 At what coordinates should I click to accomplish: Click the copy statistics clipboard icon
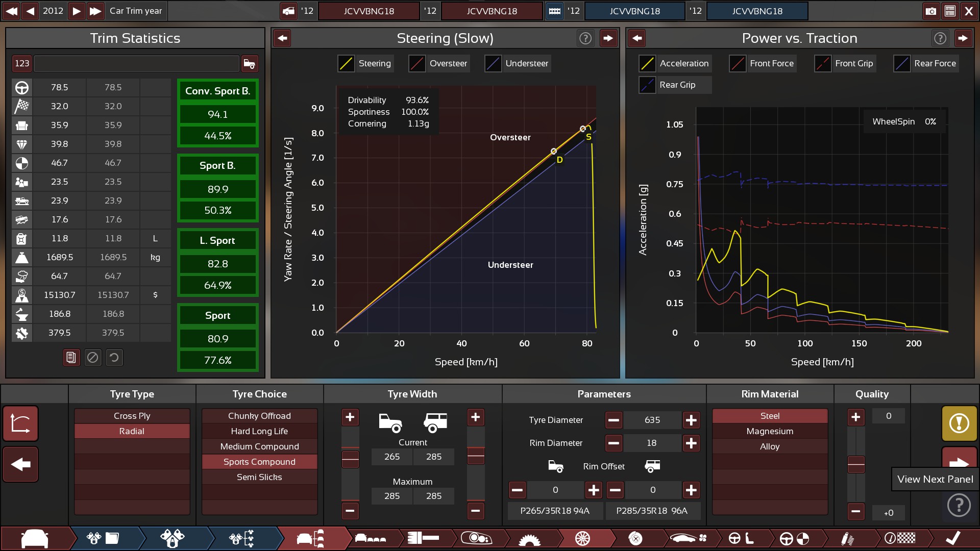tap(71, 358)
